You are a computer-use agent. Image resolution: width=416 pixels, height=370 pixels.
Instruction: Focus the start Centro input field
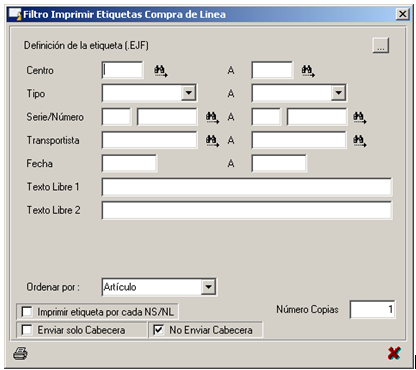point(123,70)
